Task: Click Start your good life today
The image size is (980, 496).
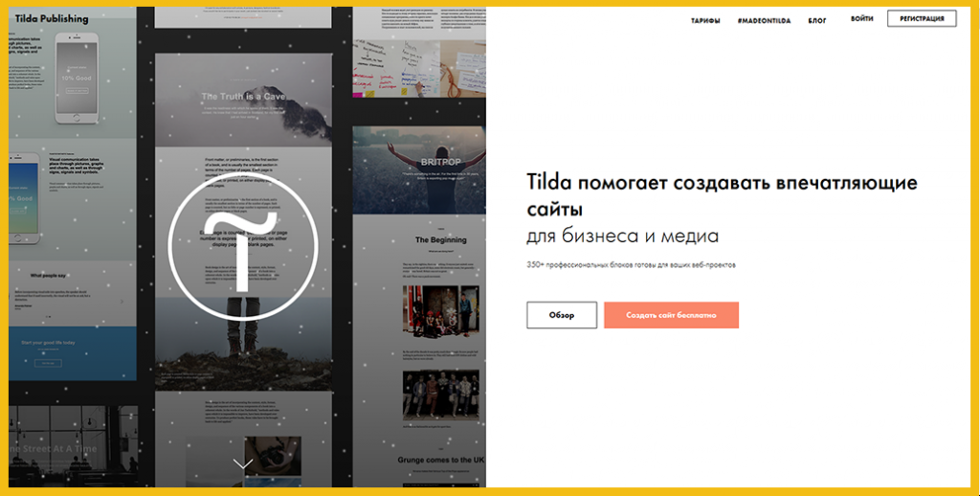Action: point(48,343)
